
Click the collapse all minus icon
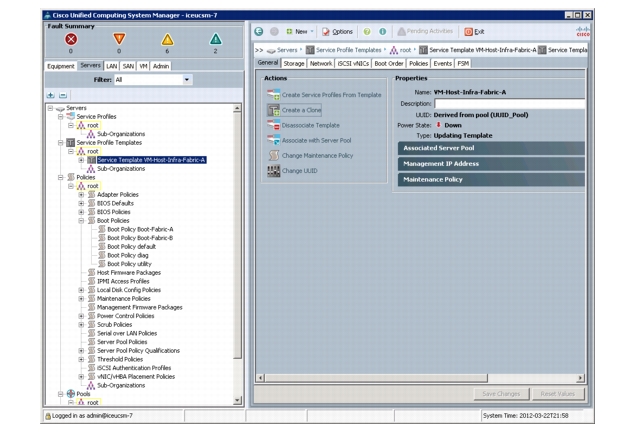click(x=63, y=95)
